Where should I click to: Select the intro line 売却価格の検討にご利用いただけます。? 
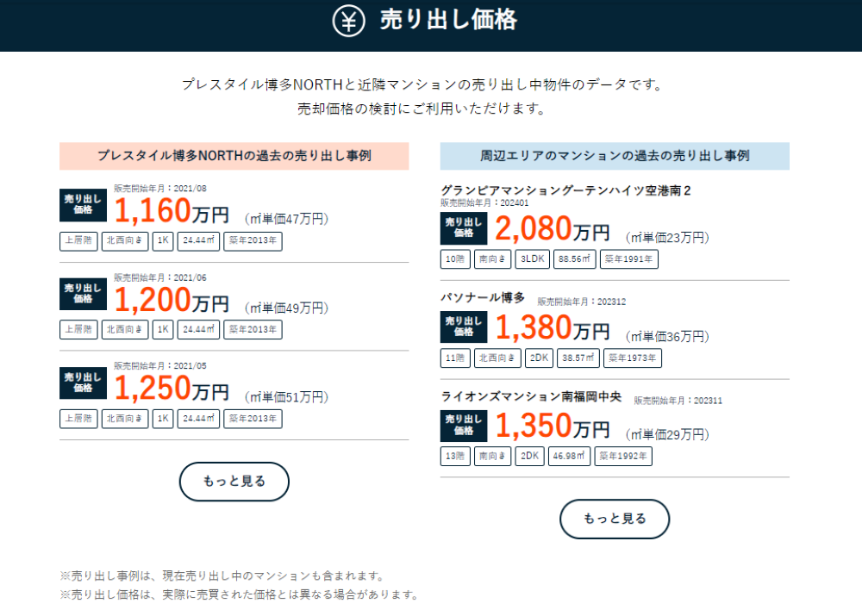(x=422, y=109)
